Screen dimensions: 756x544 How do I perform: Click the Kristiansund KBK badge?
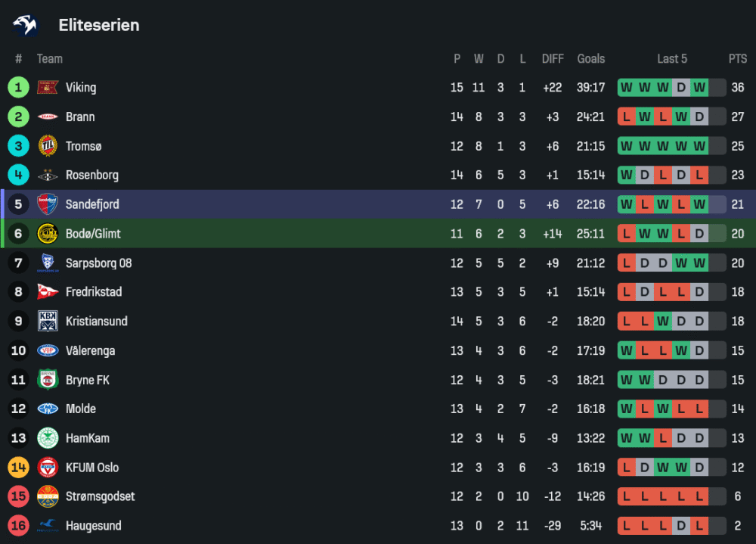[48, 322]
